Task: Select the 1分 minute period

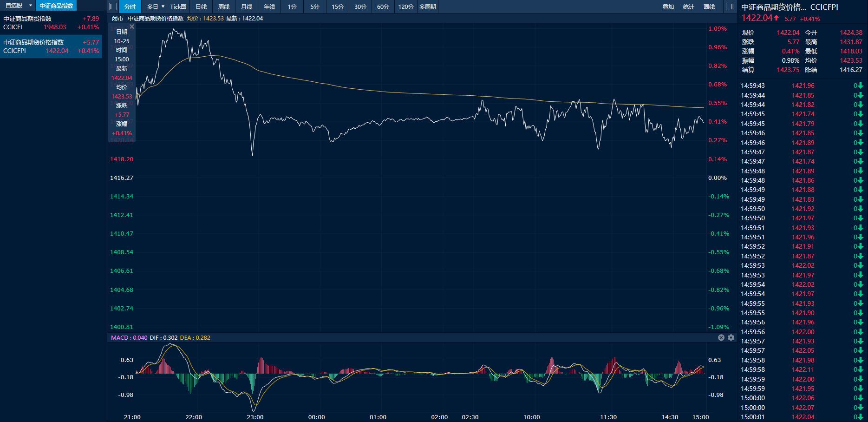Action: pyautogui.click(x=292, y=7)
